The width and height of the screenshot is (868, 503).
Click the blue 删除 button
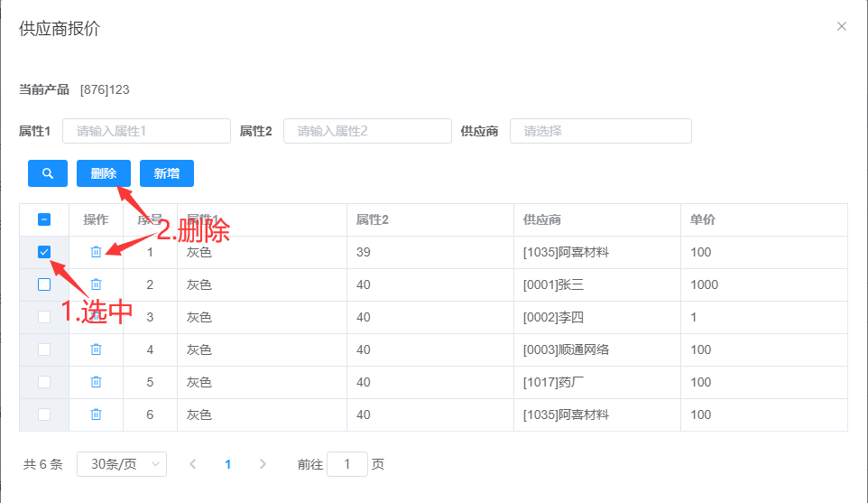[x=104, y=173]
